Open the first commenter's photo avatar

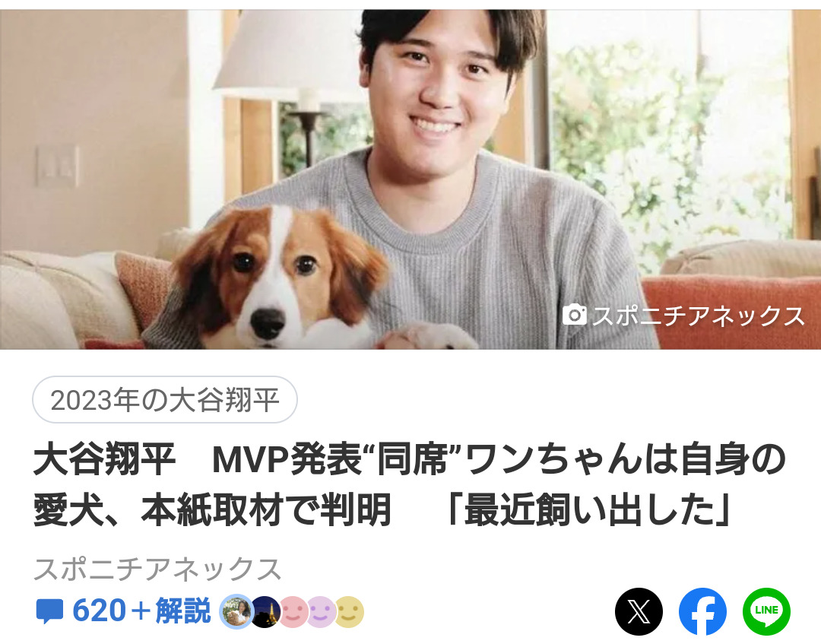click(x=236, y=611)
